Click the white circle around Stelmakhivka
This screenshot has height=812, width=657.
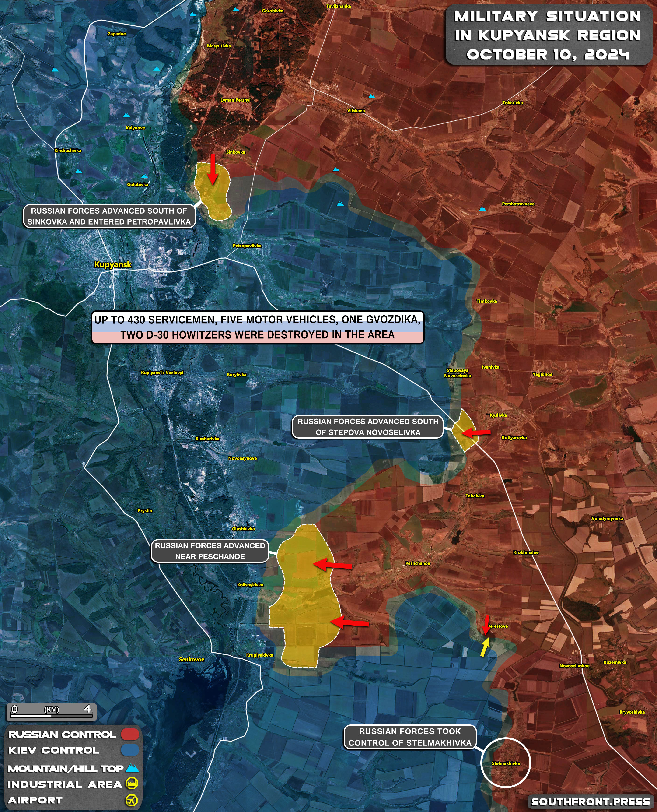506,763
